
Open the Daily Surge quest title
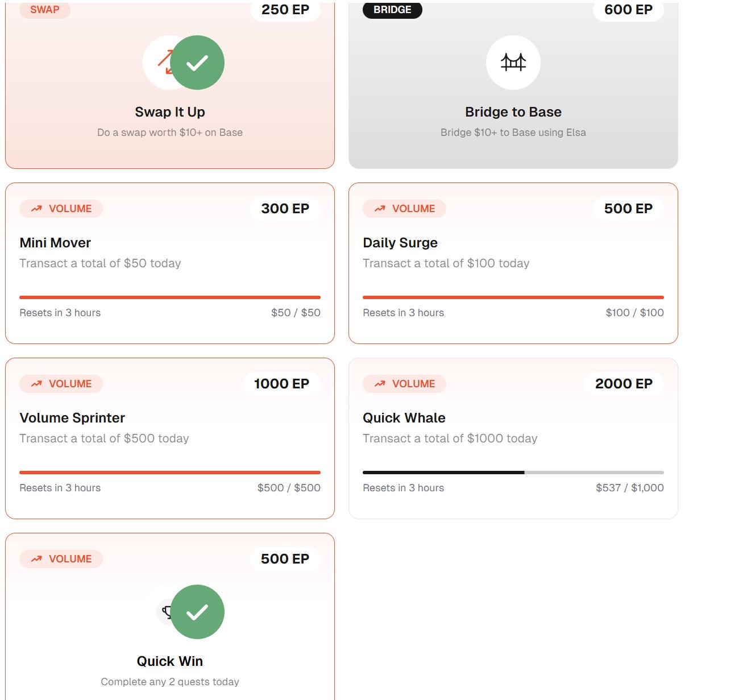point(400,243)
